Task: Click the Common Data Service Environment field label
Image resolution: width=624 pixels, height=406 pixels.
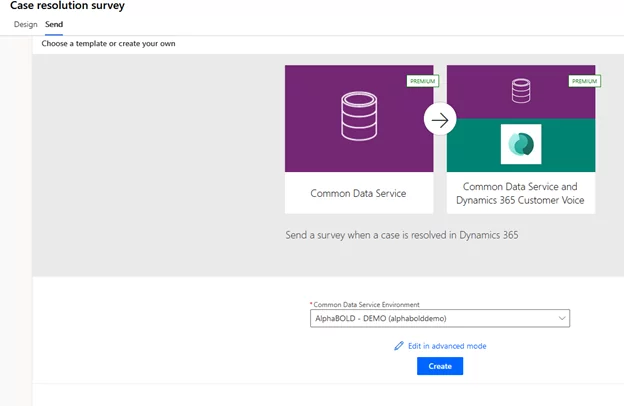Action: tap(366, 304)
